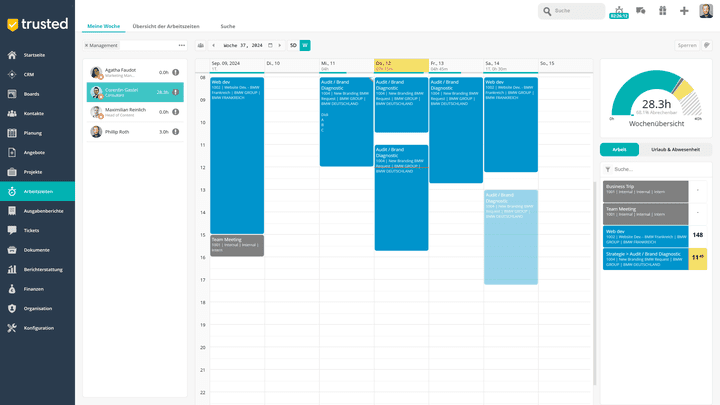This screenshot has width=720, height=405.
Task: Open the Management filter options menu
Action: tap(181, 45)
